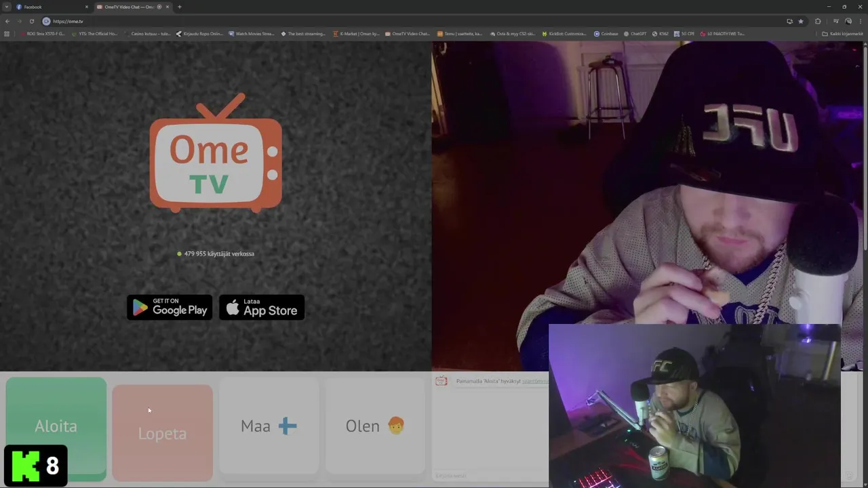Screen dimensions: 868x488
Task: Click the browser forward arrow
Action: click(x=19, y=21)
